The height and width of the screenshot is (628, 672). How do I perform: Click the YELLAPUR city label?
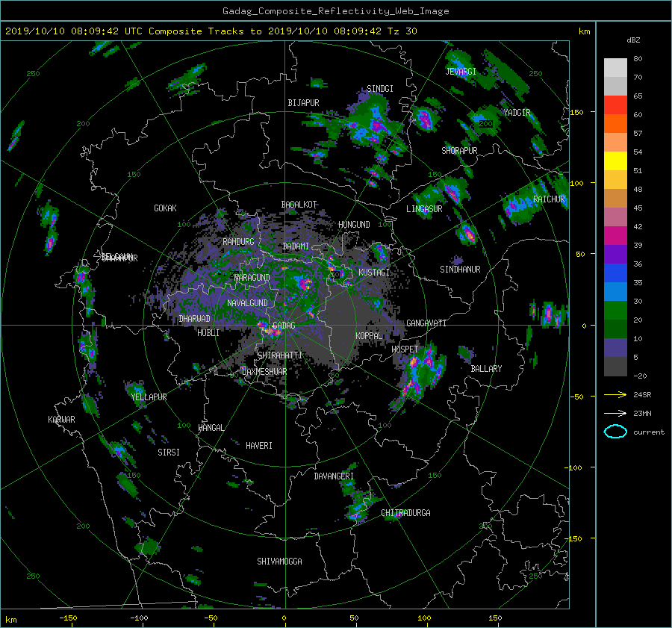point(149,397)
